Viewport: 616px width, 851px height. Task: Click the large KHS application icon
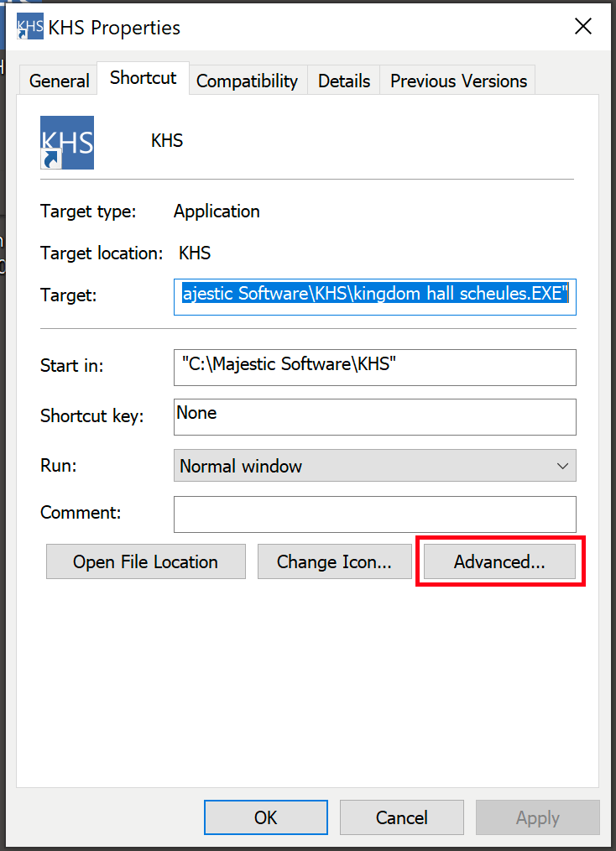pos(67,142)
